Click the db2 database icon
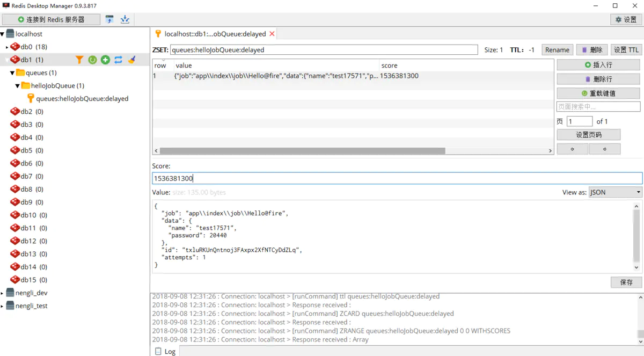Screen dimensions: 644x356 tap(15, 112)
